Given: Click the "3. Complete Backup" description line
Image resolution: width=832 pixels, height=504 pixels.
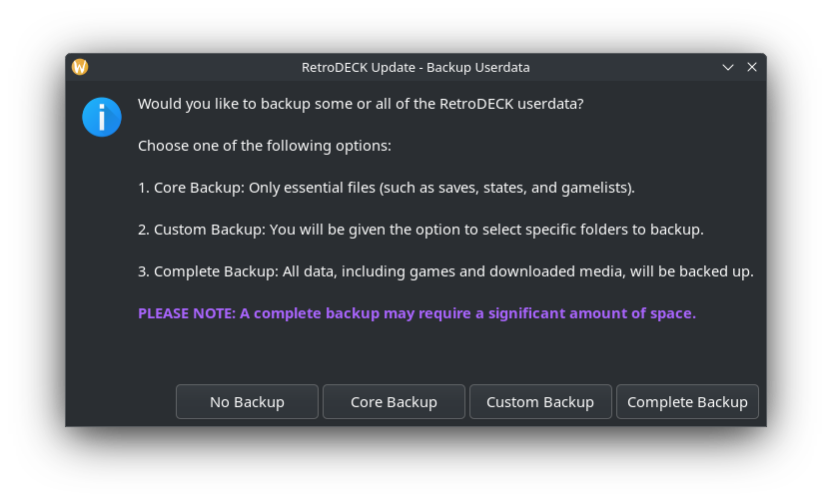Looking at the screenshot, I should (445, 271).
